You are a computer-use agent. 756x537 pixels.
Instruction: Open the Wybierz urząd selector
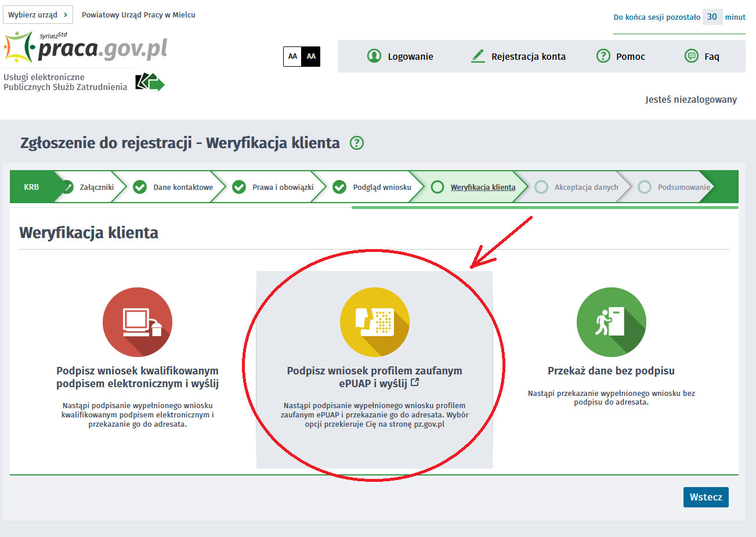pyautogui.click(x=38, y=15)
